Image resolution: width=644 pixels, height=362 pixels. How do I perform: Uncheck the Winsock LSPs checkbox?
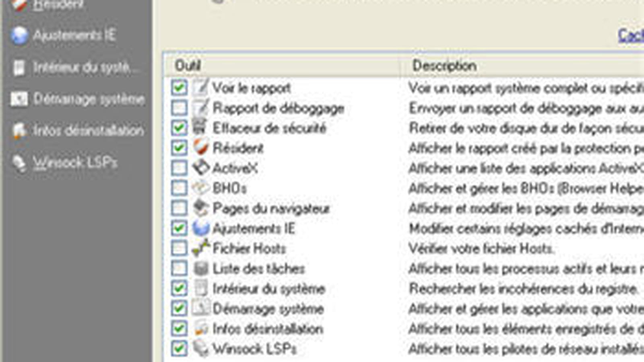pyautogui.click(x=179, y=348)
